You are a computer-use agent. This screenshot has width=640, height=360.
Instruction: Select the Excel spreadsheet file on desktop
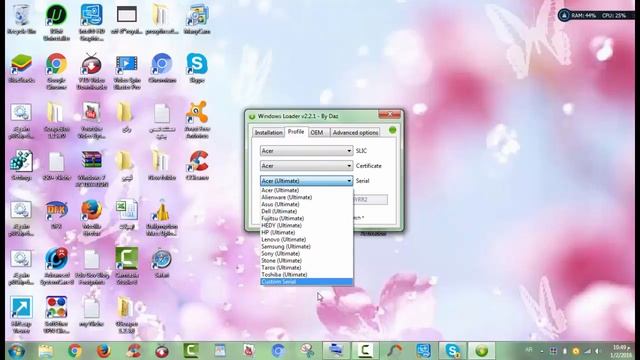(127, 214)
